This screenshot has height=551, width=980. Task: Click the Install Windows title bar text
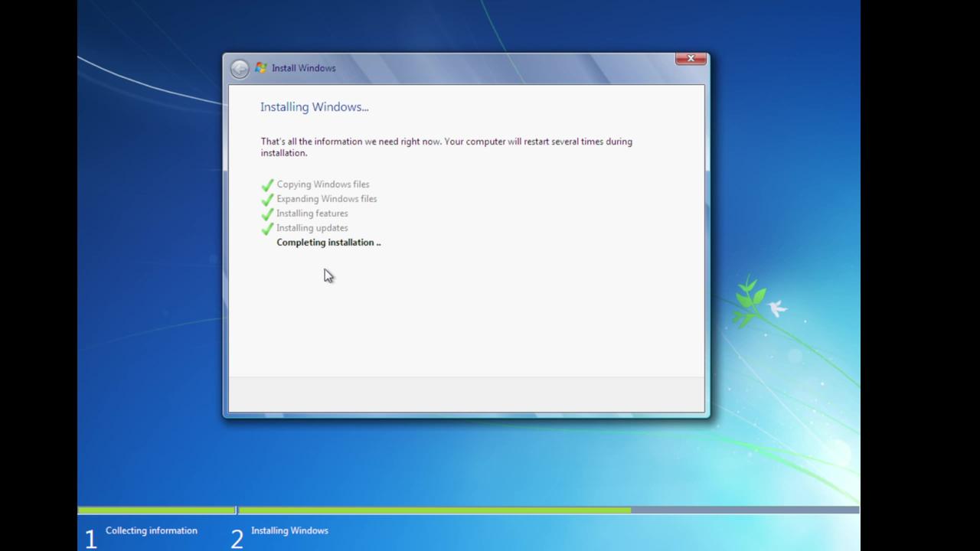click(303, 67)
